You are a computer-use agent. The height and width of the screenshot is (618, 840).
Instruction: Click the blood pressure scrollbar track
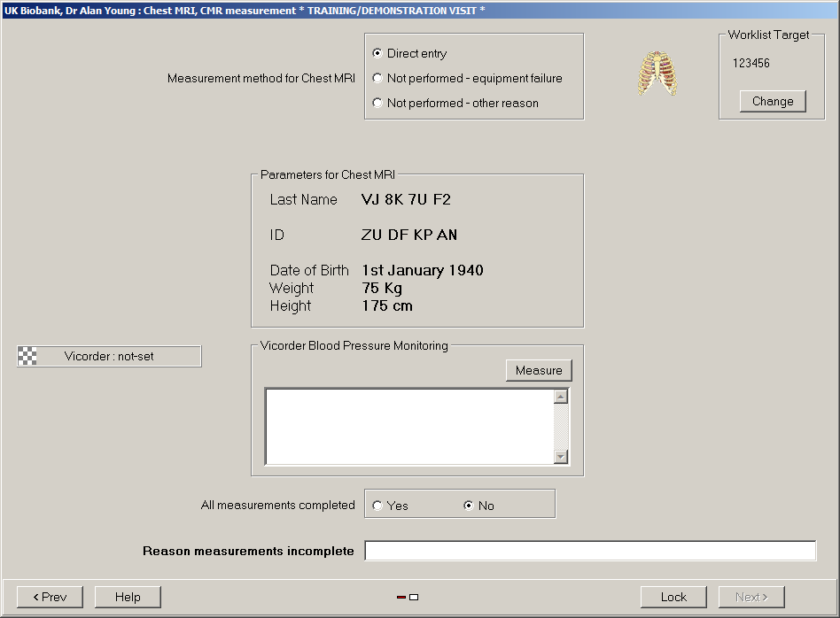pyautogui.click(x=560, y=427)
